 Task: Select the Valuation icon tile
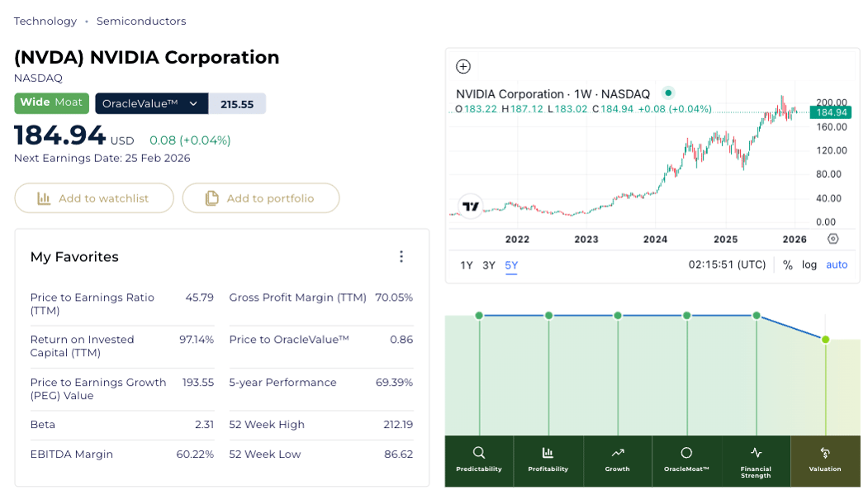[x=825, y=459]
